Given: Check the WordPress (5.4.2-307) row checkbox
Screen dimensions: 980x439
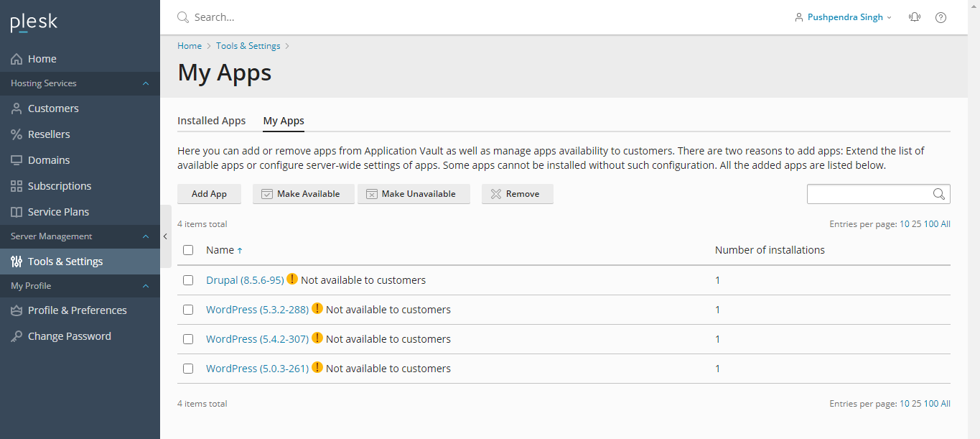Looking at the screenshot, I should pos(188,339).
